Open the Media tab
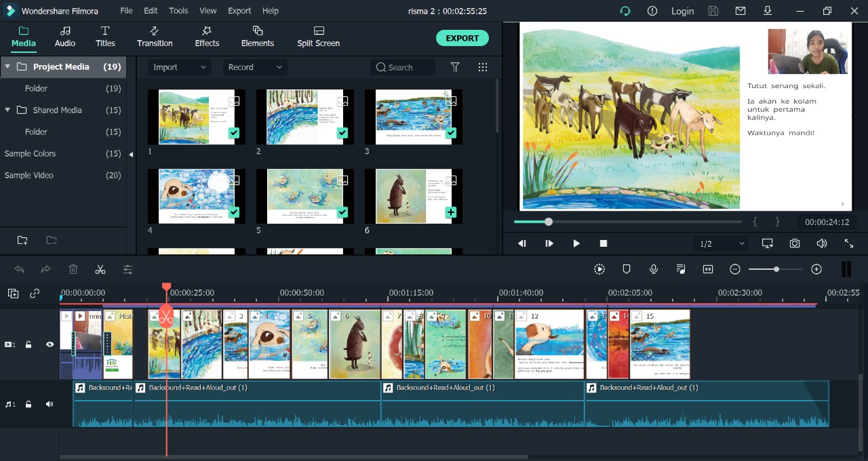This screenshot has height=461, width=868. tap(24, 37)
